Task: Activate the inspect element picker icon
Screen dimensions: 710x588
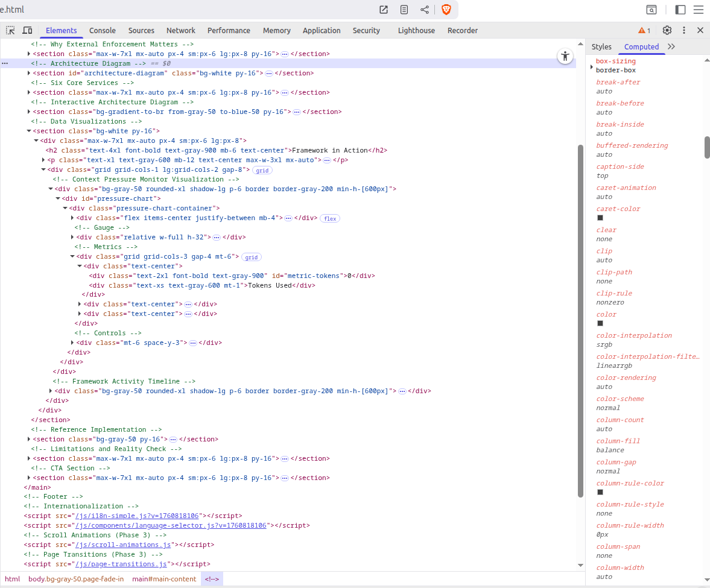Action: (10, 30)
